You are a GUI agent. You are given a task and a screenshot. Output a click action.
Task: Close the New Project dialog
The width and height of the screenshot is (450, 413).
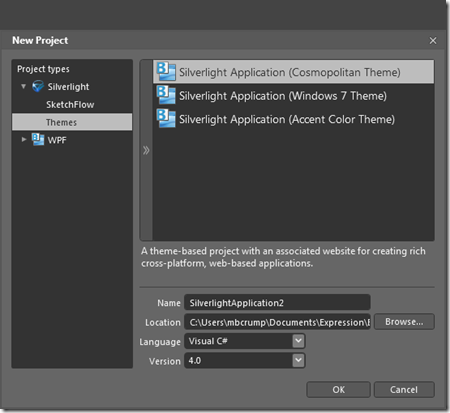click(433, 41)
